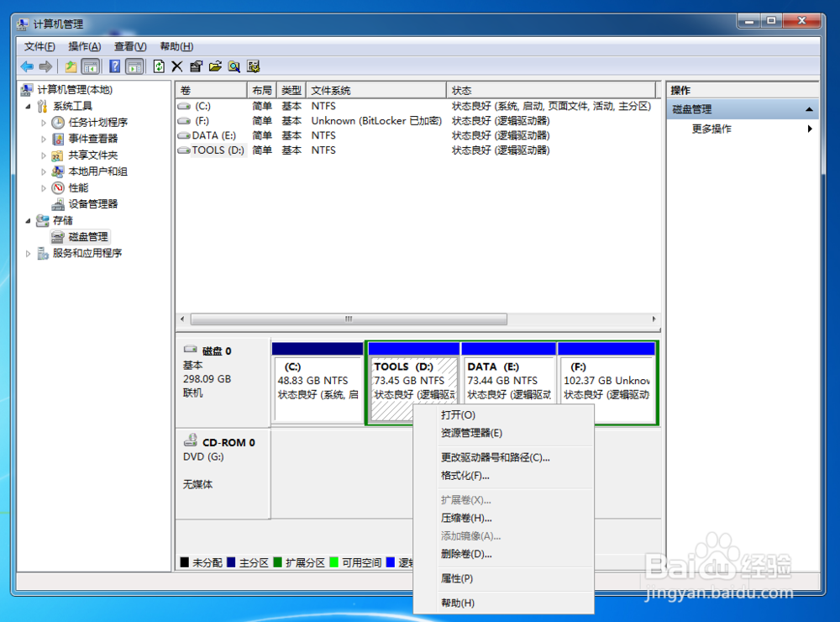840x622 pixels.
Task: Click the disk settings toolbar icon
Action: click(x=254, y=66)
